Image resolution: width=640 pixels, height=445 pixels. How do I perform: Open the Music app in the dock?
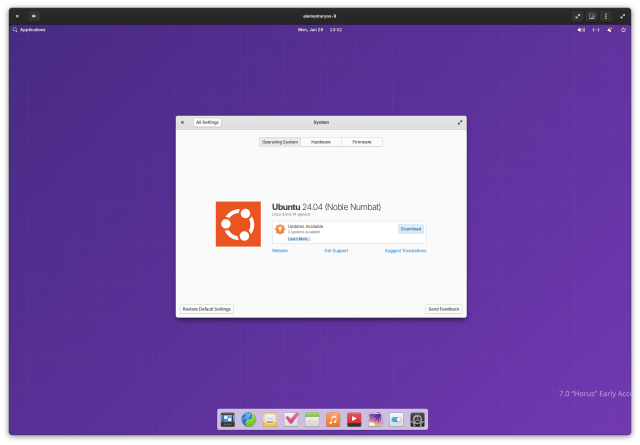tap(333, 419)
